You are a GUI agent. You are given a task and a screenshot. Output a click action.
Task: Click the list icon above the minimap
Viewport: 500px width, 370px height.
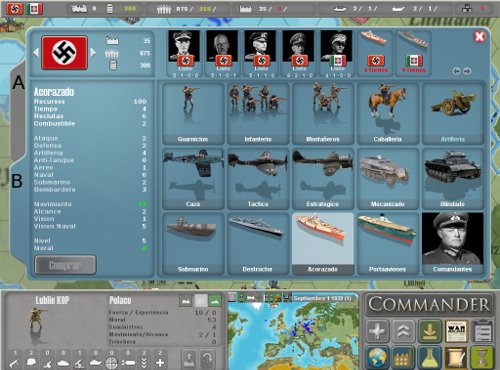coord(232,297)
